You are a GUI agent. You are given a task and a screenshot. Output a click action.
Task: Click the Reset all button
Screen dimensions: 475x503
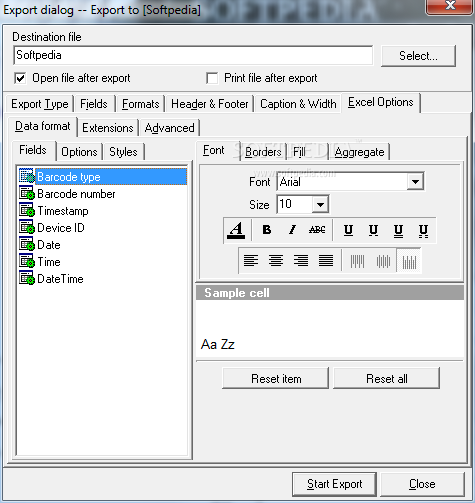(x=387, y=379)
